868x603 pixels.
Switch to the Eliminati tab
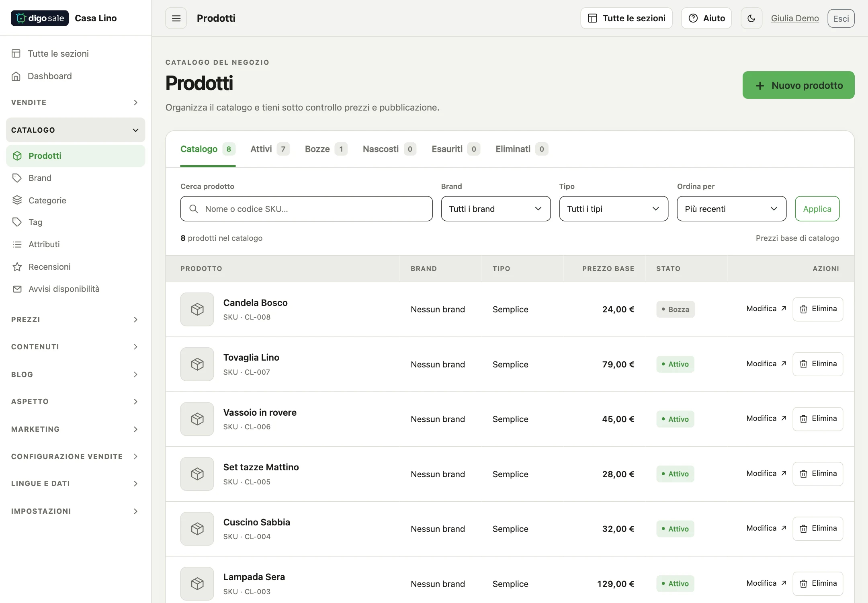[x=522, y=149]
